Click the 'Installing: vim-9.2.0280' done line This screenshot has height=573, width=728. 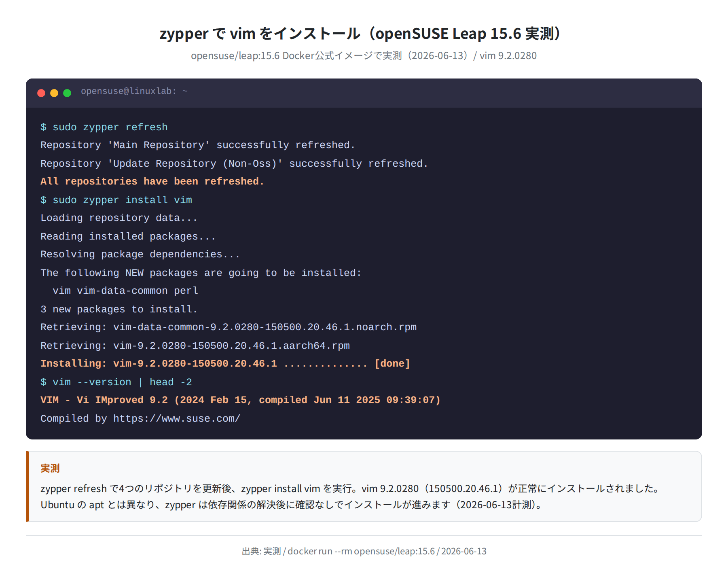(225, 364)
